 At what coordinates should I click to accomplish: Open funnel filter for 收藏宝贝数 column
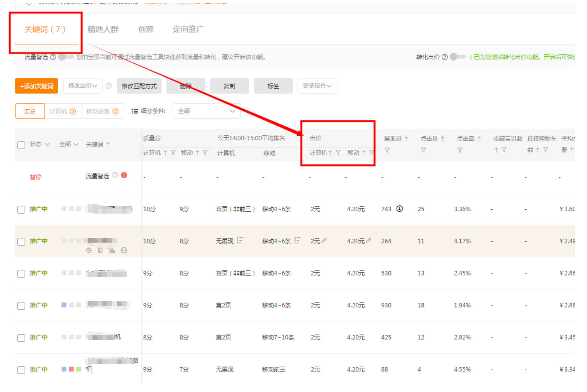click(504, 150)
